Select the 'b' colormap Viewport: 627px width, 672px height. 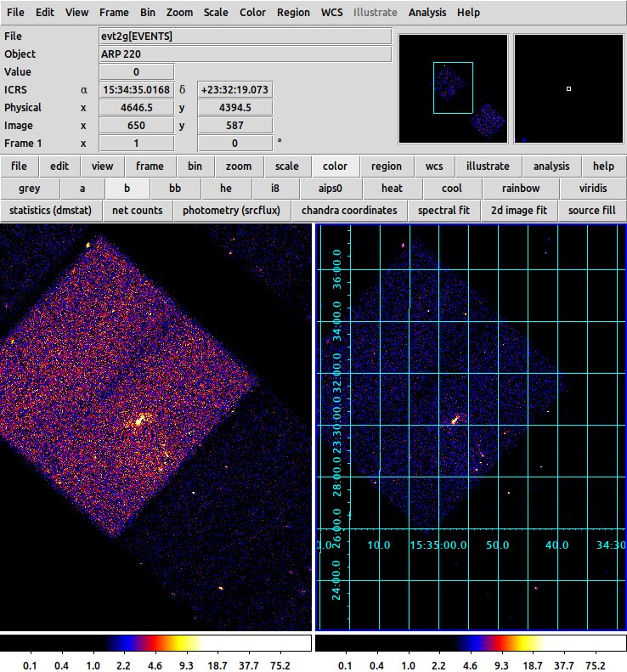127,189
